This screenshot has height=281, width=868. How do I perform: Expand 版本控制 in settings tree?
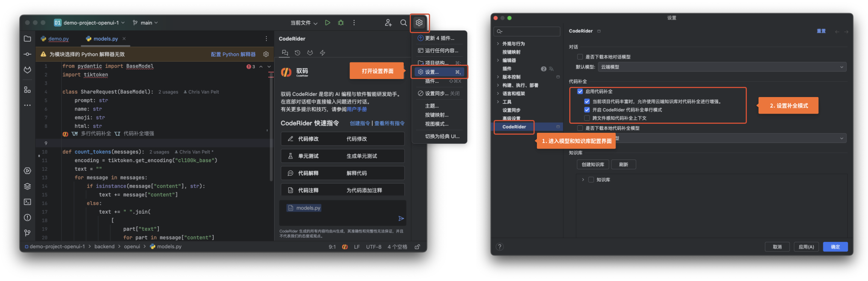pos(498,77)
